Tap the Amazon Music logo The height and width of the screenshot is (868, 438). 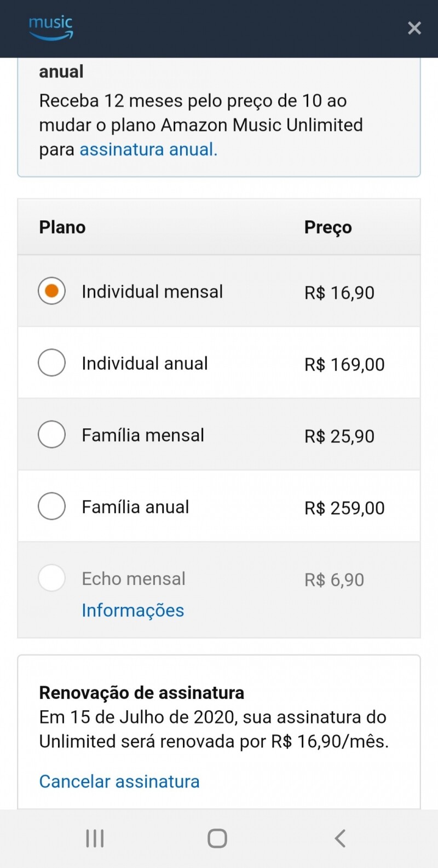[51, 28]
